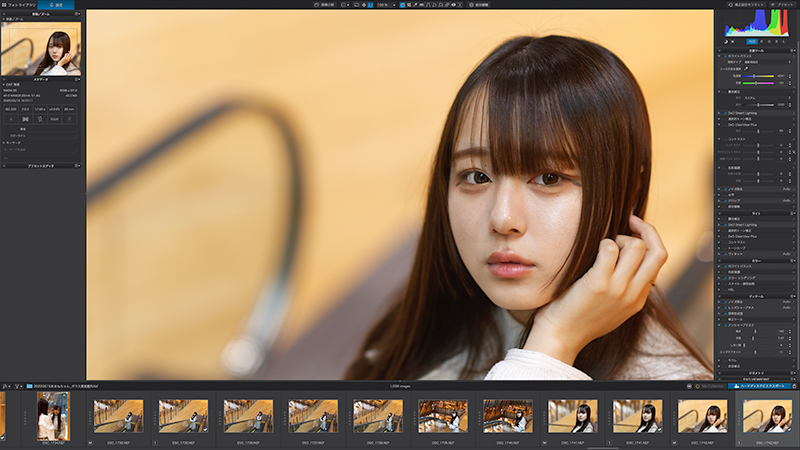Toggle クロップ in essential tools
Viewport: 800px width, 450px height.
pos(726,201)
